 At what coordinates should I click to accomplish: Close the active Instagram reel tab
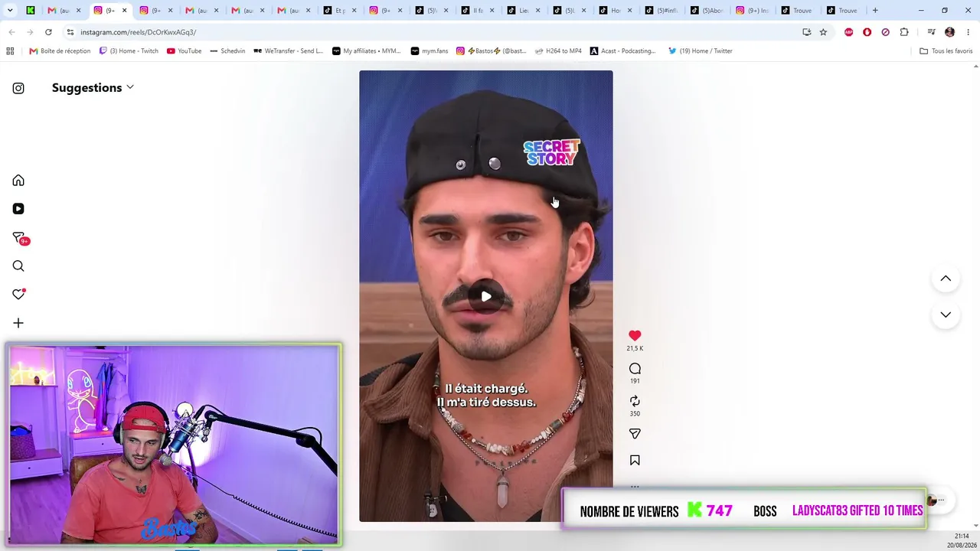pos(124,11)
